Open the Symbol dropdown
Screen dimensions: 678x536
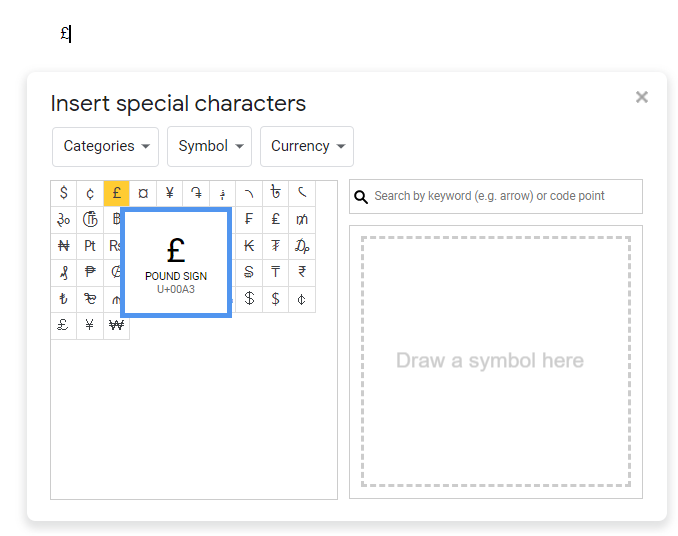click(209, 146)
